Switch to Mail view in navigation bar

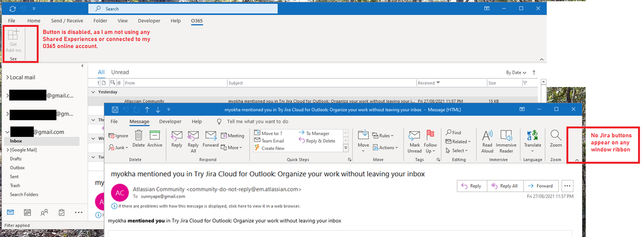[x=10, y=212]
